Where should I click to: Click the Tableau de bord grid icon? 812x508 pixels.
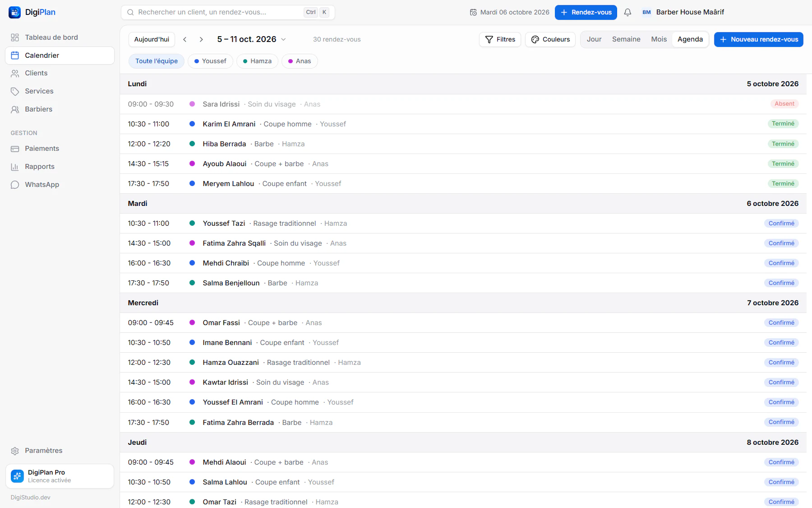15,37
